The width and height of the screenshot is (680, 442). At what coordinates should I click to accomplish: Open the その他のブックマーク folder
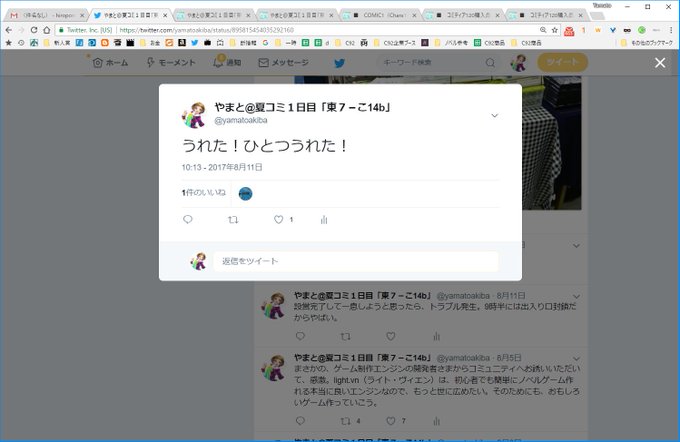pyautogui.click(x=647, y=43)
